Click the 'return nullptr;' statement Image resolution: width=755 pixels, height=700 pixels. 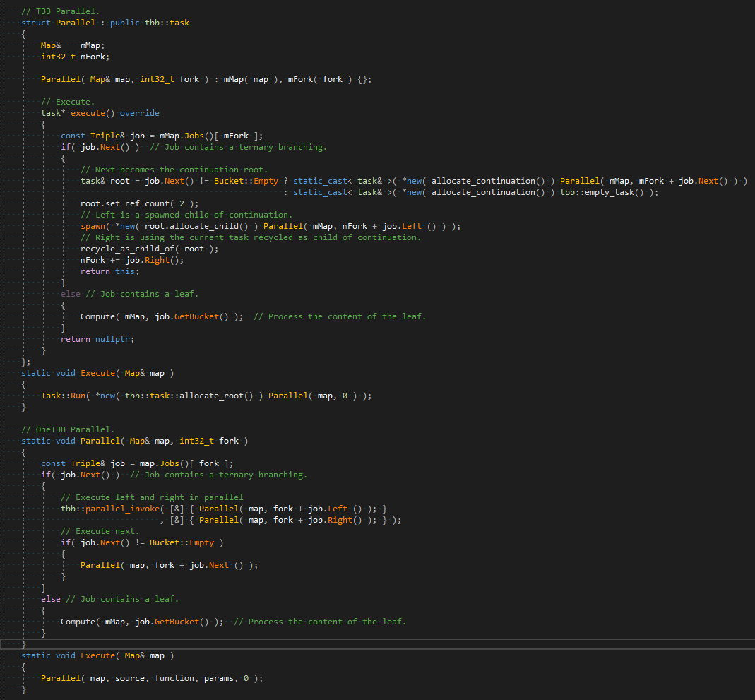(97, 340)
